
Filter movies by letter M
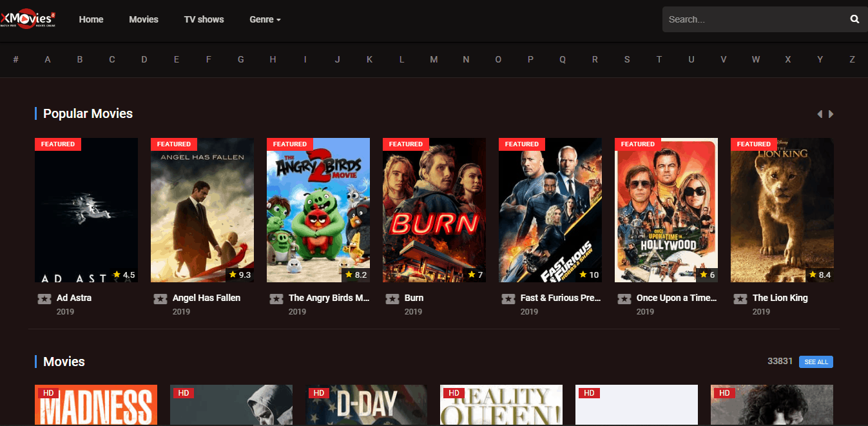[434, 59]
